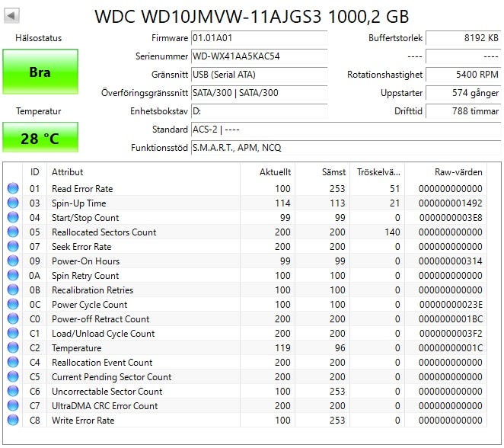
Task: Click the 28 °C temperature button
Action: tap(40, 137)
